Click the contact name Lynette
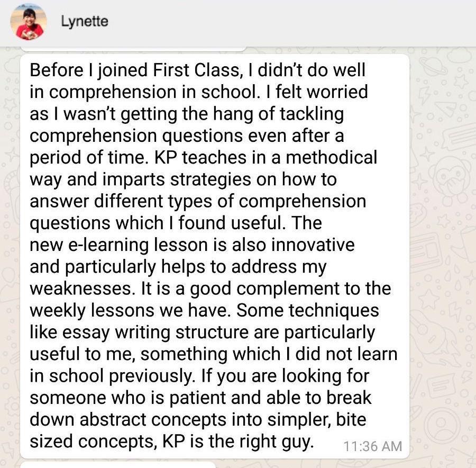Image resolution: width=476 pixels, height=468 pixels. [84, 23]
